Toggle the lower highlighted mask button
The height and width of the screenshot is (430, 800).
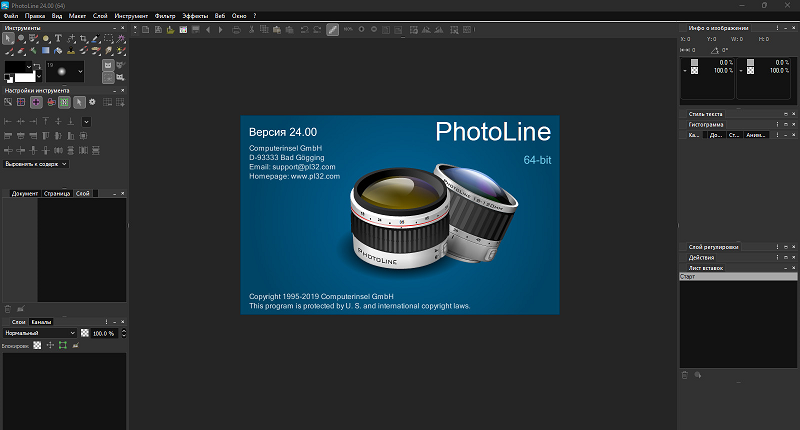pos(108,78)
